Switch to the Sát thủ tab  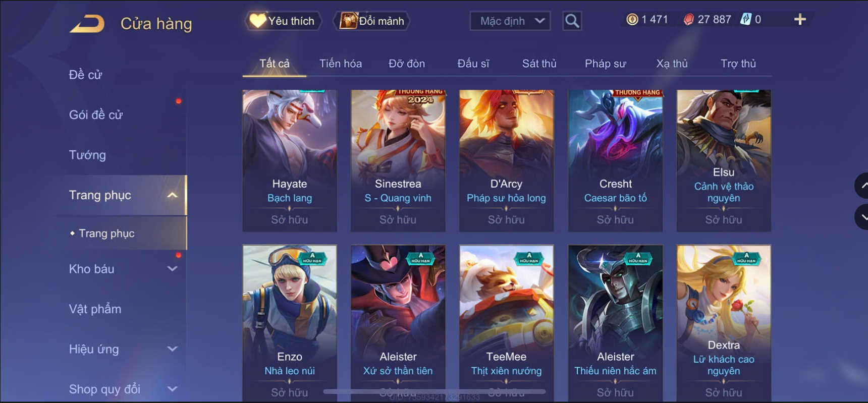tap(539, 64)
